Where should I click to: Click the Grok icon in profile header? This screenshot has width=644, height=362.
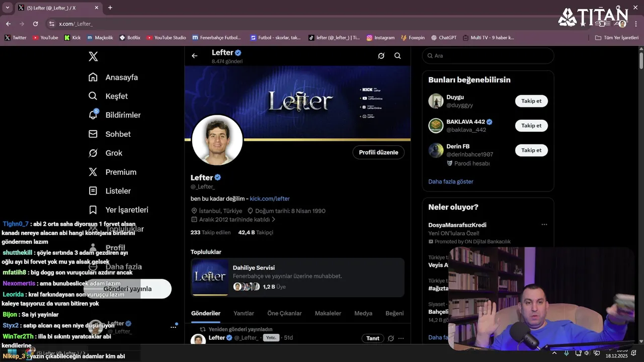tap(381, 56)
